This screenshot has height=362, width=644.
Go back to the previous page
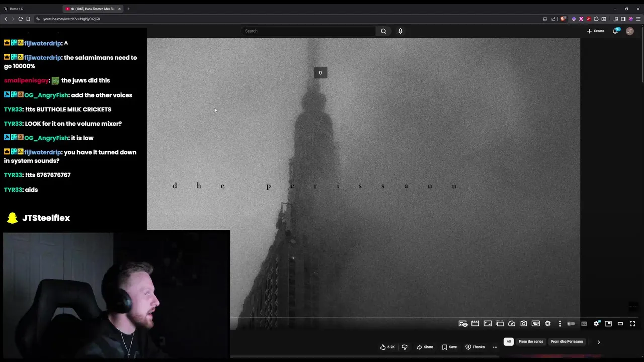[x=6, y=19]
